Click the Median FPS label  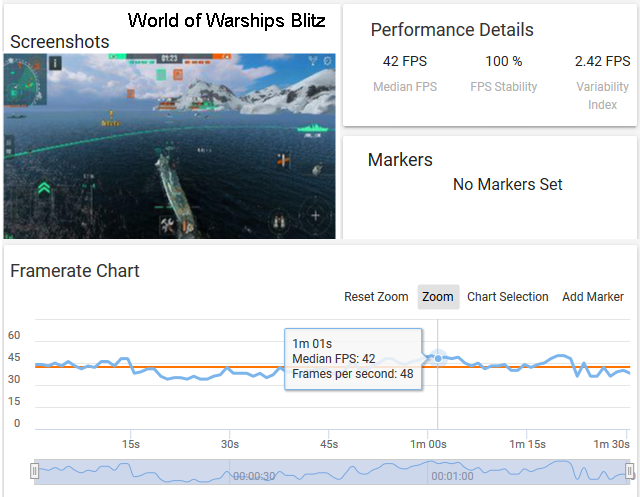[x=405, y=87]
